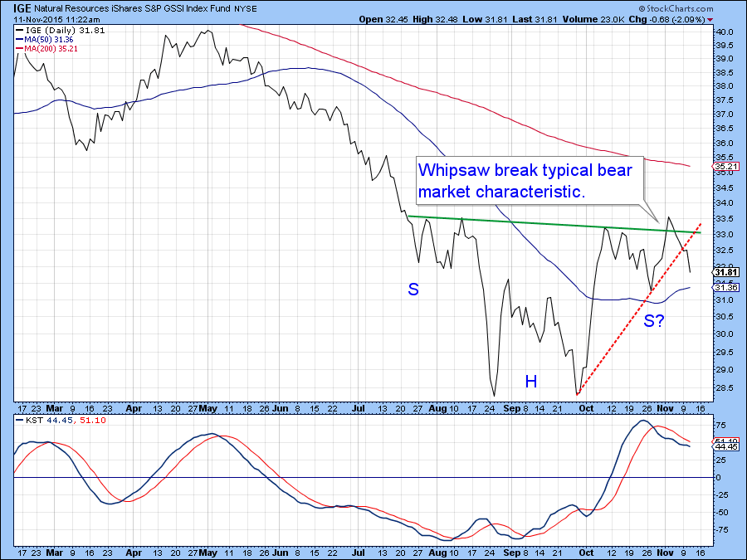Click the 36.0 price axis label

[725, 144]
